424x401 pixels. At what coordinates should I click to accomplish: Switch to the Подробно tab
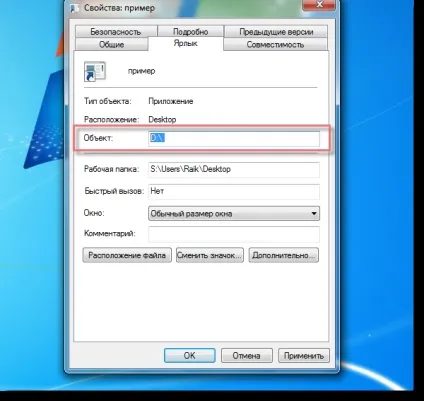[190, 32]
